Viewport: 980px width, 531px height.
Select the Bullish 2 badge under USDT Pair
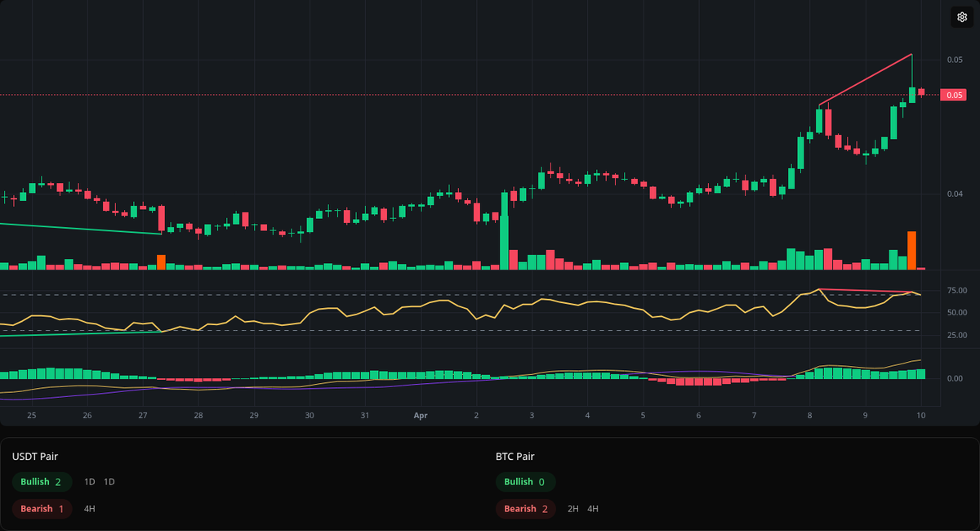coord(42,482)
